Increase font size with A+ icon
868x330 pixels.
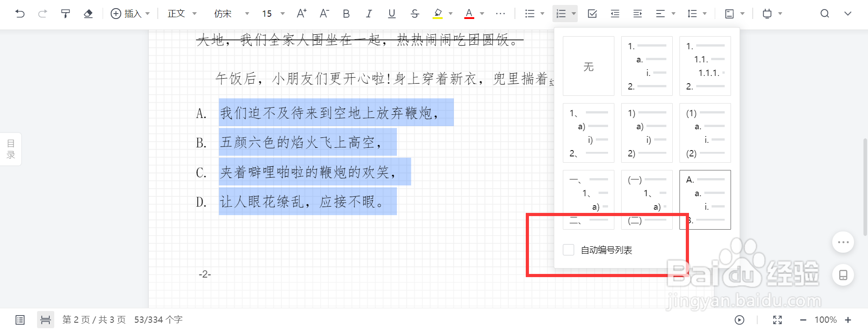point(302,14)
